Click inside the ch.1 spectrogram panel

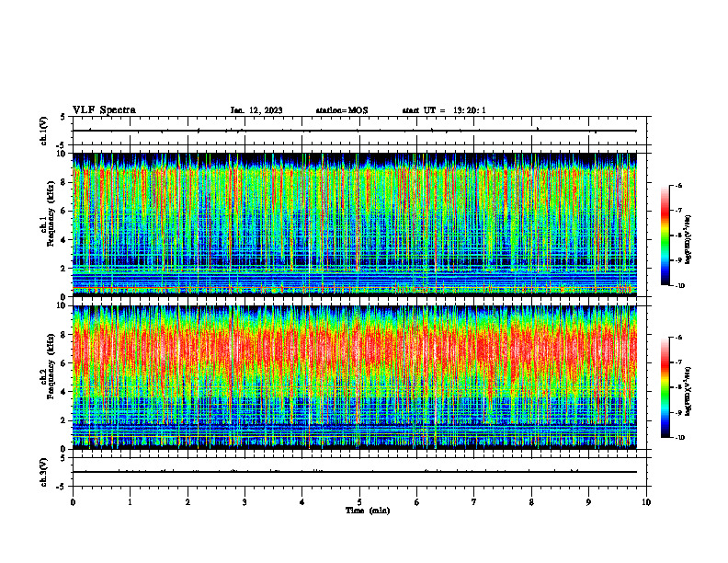point(355,224)
